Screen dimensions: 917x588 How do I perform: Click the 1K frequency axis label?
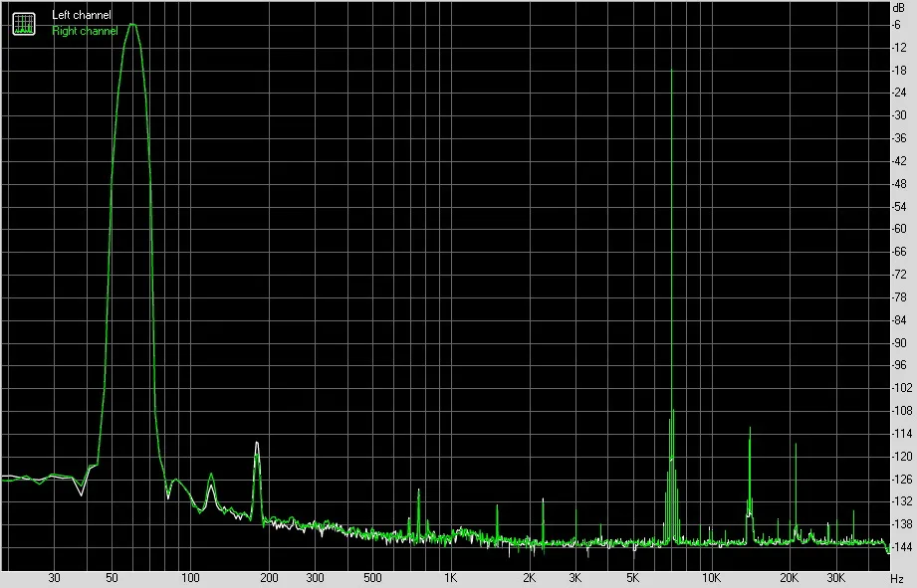(x=450, y=578)
